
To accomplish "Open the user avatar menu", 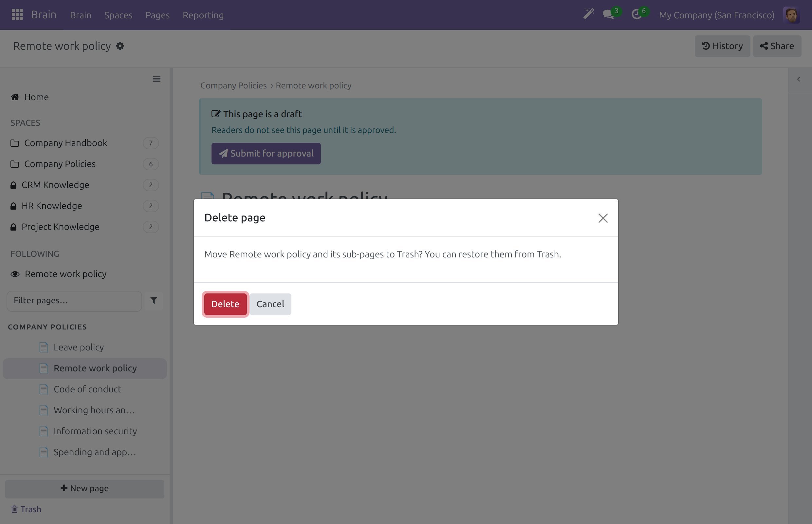I will [x=791, y=15].
